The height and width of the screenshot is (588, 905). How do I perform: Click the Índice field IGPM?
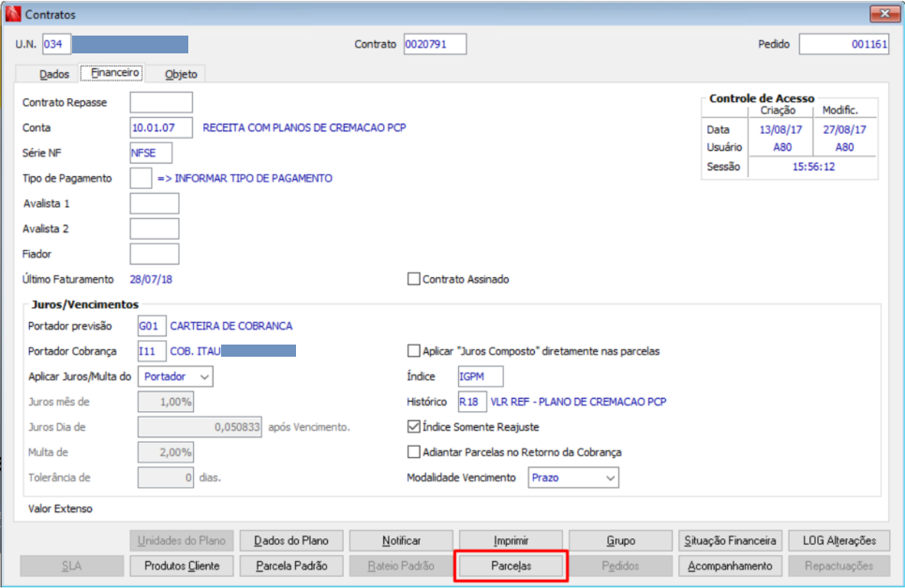click(x=481, y=376)
